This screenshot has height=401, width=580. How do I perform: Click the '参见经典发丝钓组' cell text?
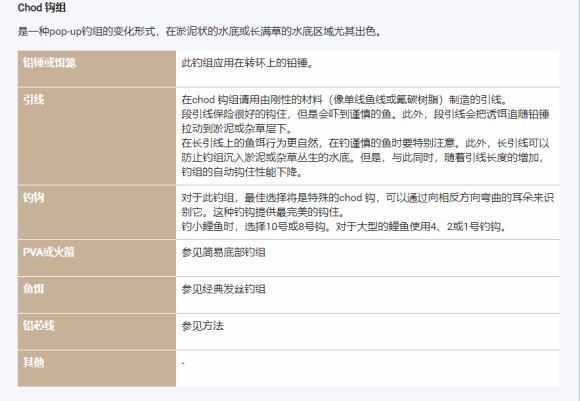223,289
